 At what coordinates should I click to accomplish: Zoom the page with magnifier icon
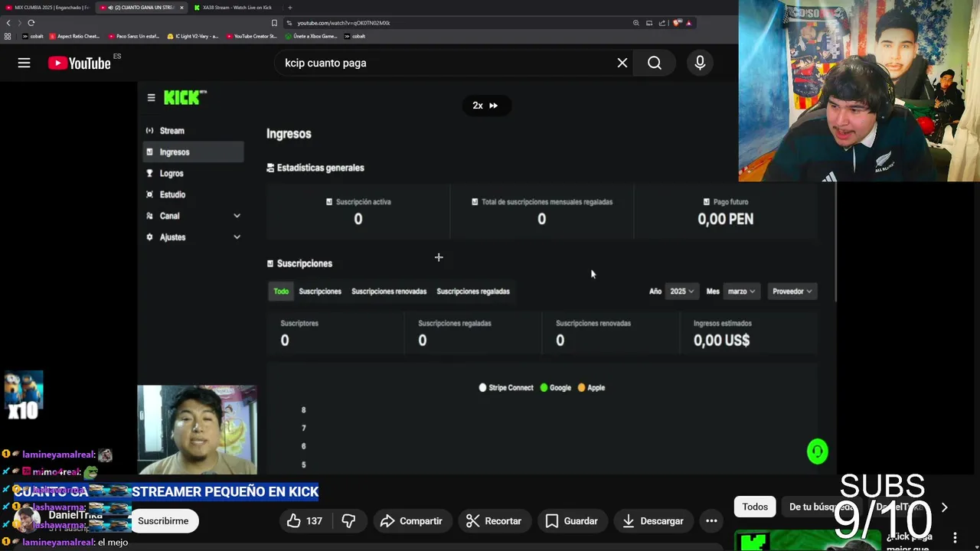(636, 23)
